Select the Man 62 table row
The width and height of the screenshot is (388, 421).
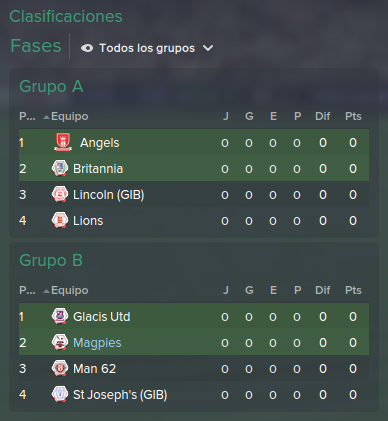(194, 368)
